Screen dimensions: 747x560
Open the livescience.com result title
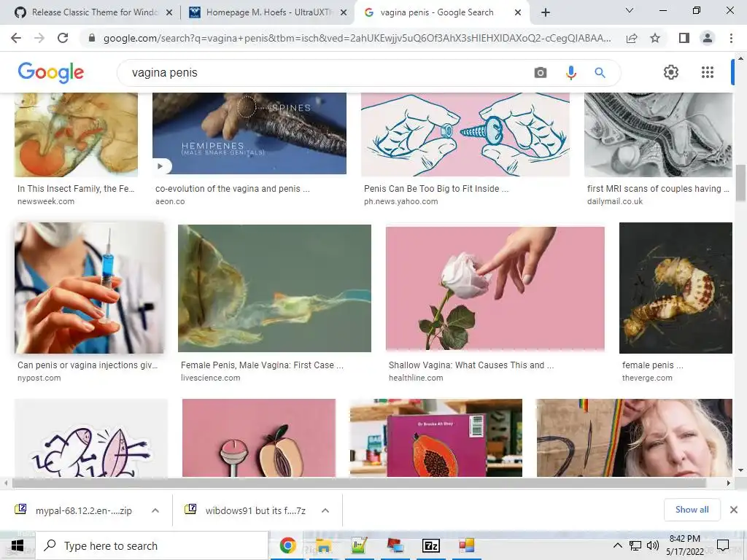coord(262,365)
